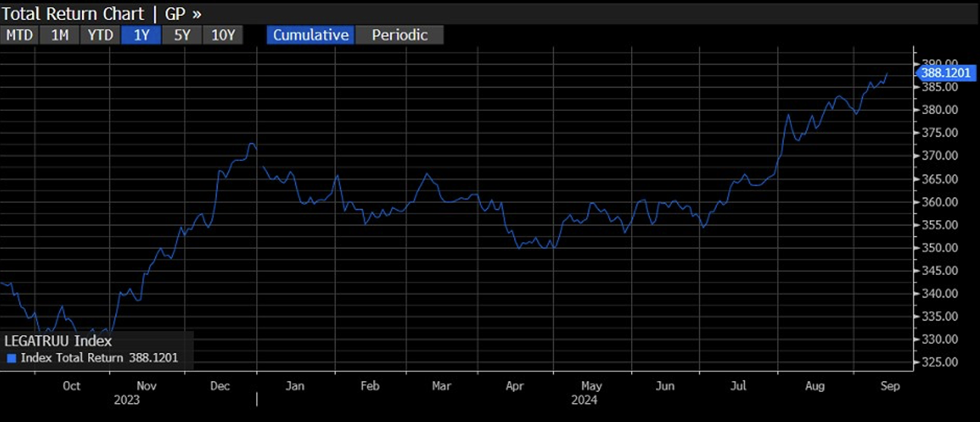Click the 385.00 y-axis label
The height and width of the screenshot is (422, 980).
point(940,87)
